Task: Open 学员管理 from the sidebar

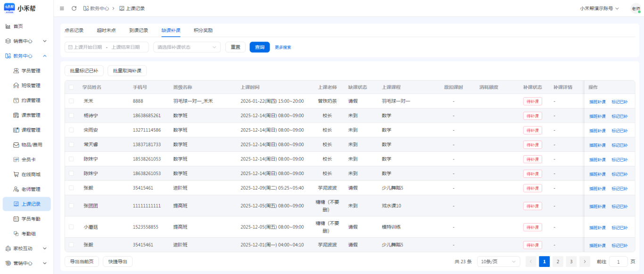Action: pyautogui.click(x=31, y=71)
